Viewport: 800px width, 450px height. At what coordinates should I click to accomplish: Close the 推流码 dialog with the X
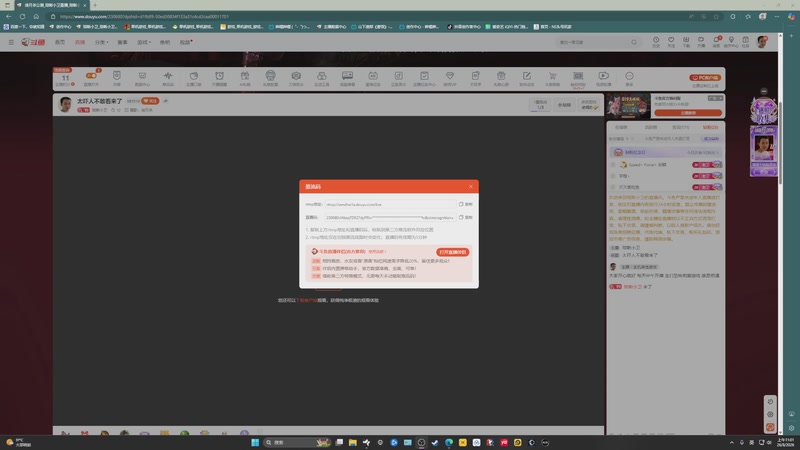tap(471, 186)
